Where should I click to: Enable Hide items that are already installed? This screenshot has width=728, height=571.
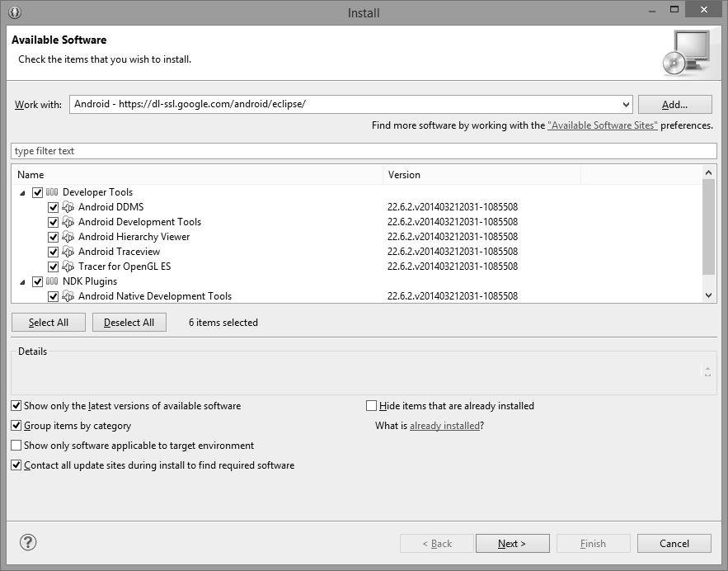click(x=372, y=406)
